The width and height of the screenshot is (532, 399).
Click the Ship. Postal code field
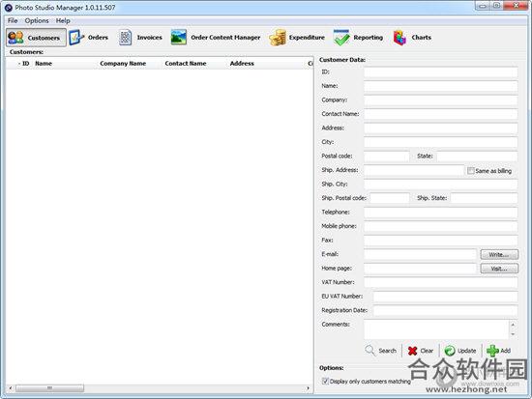pos(390,198)
